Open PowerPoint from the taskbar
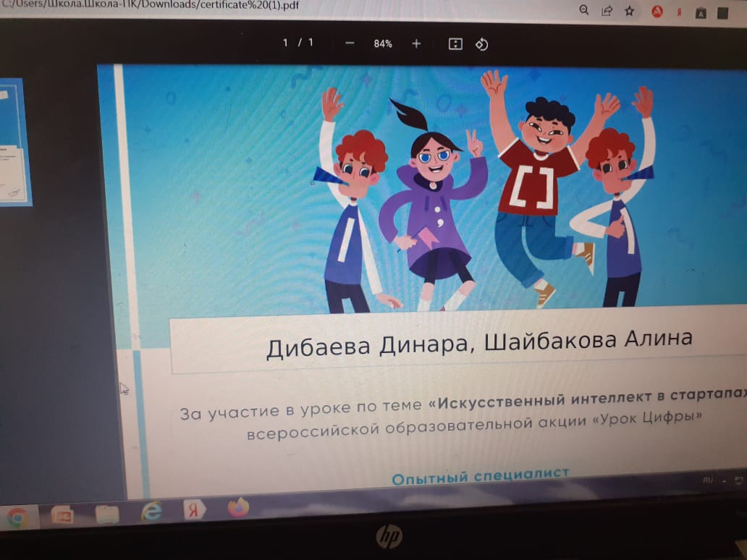747x560 pixels. [x=62, y=515]
